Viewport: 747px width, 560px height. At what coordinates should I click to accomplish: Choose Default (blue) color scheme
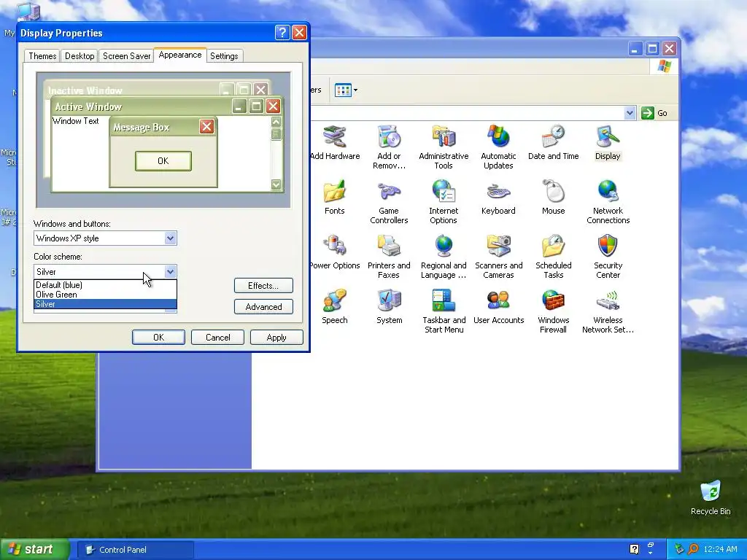[105, 285]
